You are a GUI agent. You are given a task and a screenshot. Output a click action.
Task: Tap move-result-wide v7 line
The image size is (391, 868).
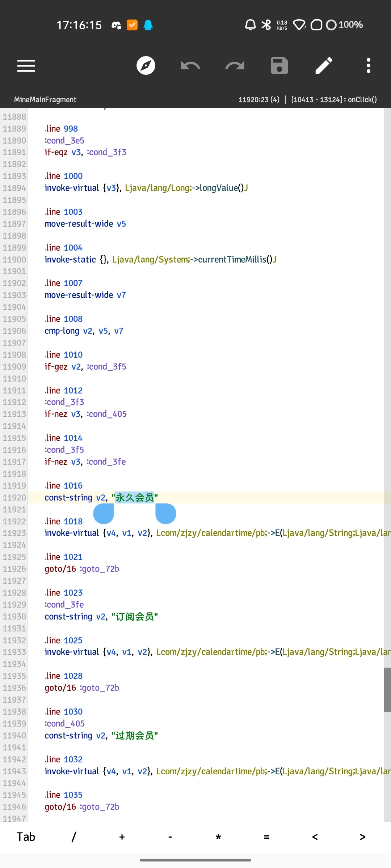[x=85, y=295]
